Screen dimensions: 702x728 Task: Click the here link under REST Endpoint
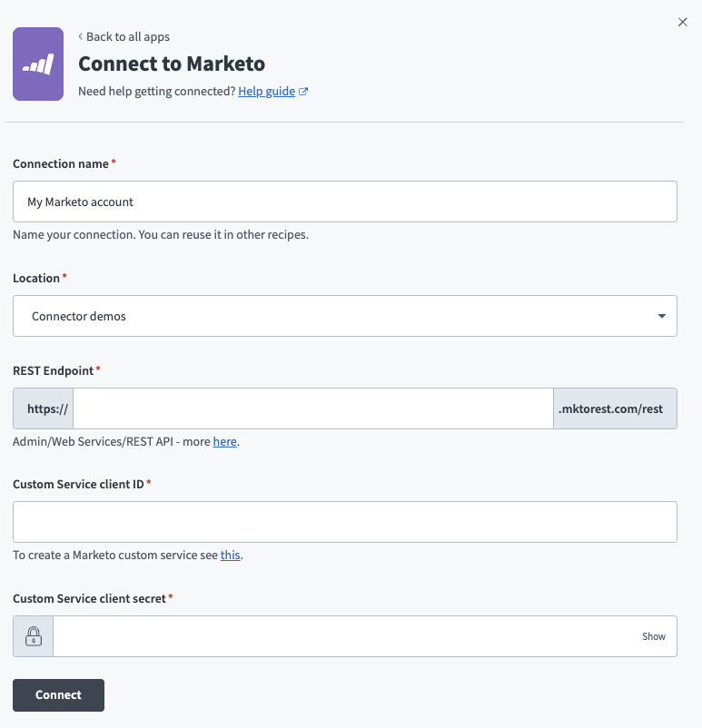pyautogui.click(x=224, y=441)
